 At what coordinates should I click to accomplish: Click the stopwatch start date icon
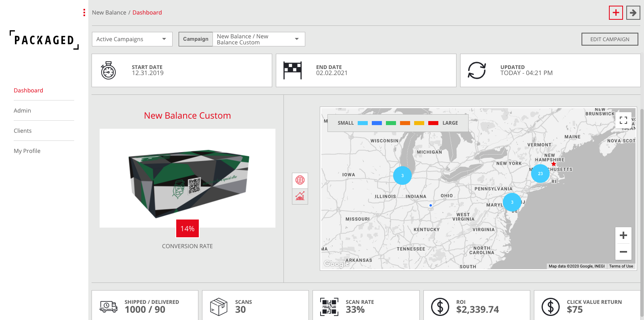pos(108,71)
